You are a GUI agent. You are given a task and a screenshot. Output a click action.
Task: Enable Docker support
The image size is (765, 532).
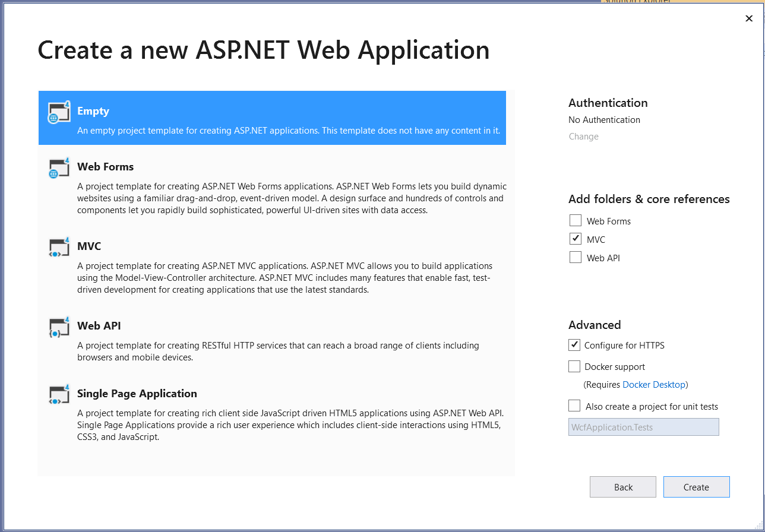574,366
